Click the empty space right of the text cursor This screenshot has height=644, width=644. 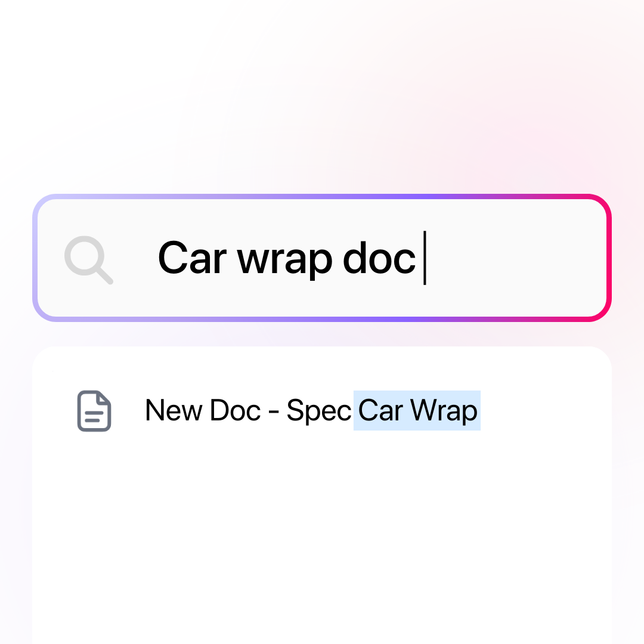pos(513,258)
